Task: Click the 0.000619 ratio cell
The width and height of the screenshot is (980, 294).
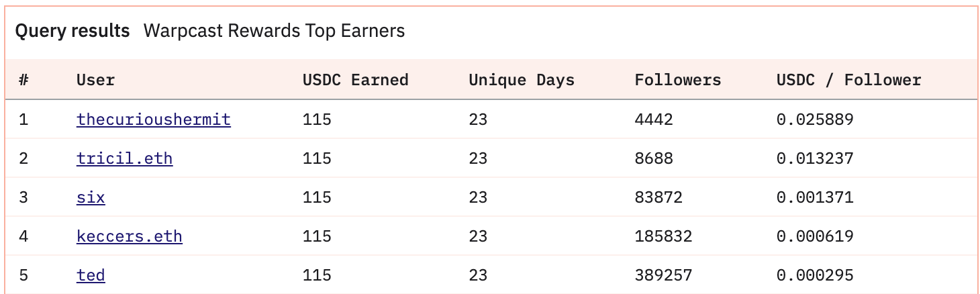Action: click(815, 236)
